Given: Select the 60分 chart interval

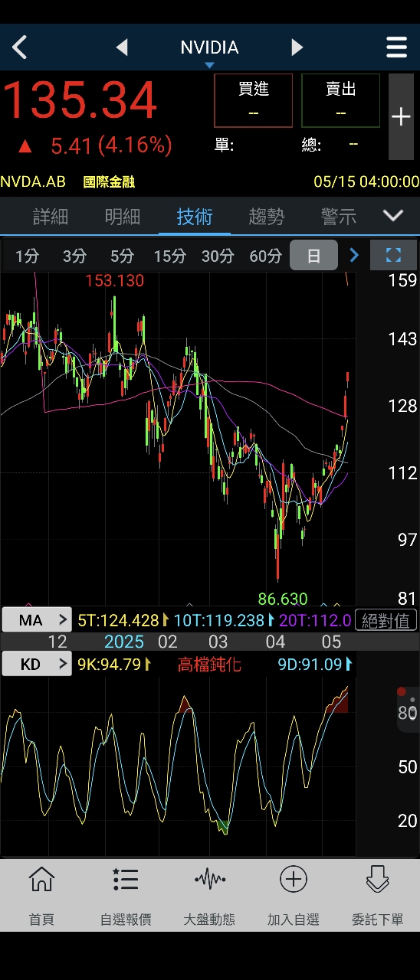Looking at the screenshot, I should pyautogui.click(x=265, y=256).
